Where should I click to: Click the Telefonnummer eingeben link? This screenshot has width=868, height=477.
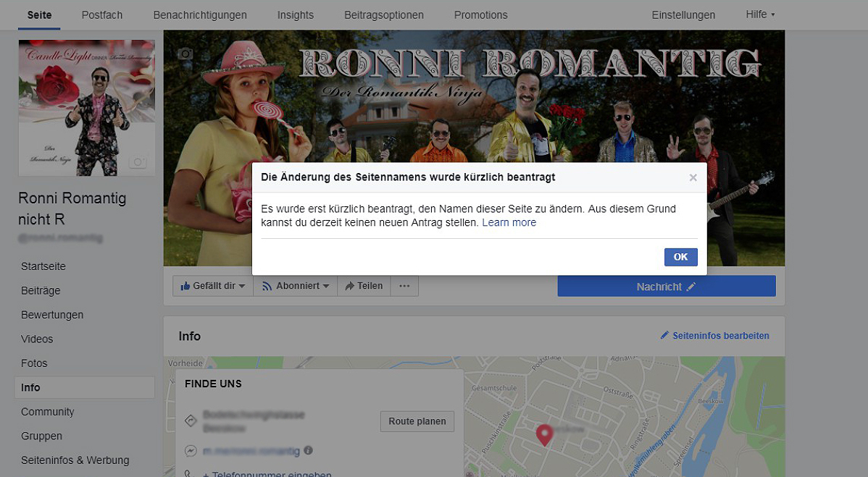267,474
